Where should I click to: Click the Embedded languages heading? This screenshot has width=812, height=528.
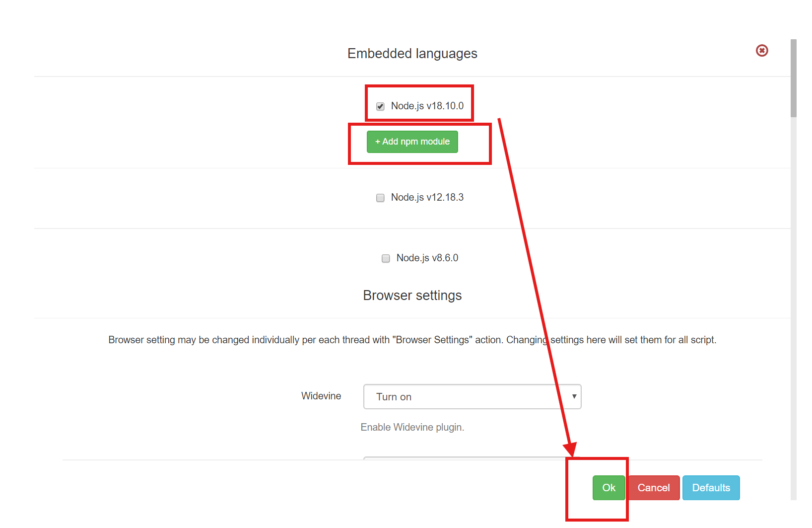coord(412,54)
